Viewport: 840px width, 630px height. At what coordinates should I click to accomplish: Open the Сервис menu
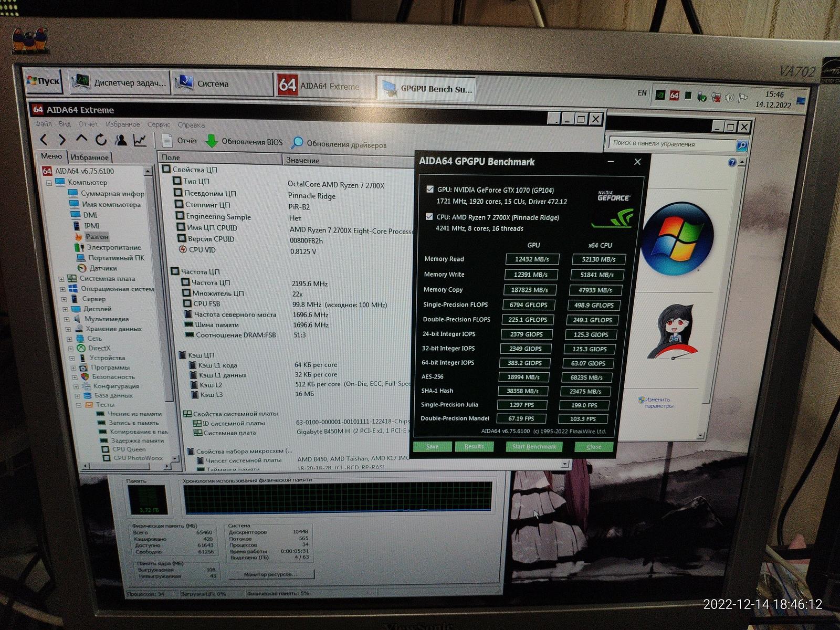pos(159,124)
